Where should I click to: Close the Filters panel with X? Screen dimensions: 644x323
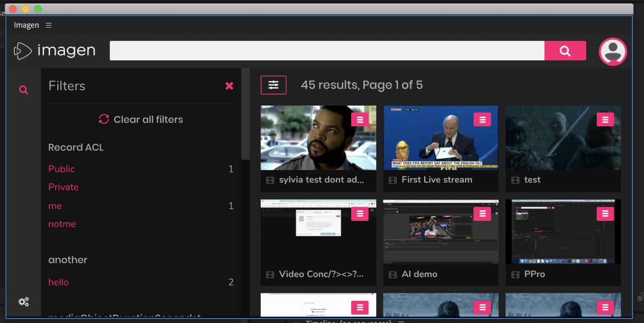(x=229, y=86)
